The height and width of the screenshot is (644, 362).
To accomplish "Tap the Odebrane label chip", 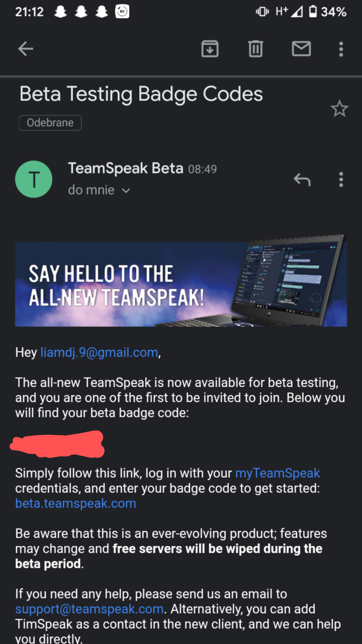I will coord(50,123).
